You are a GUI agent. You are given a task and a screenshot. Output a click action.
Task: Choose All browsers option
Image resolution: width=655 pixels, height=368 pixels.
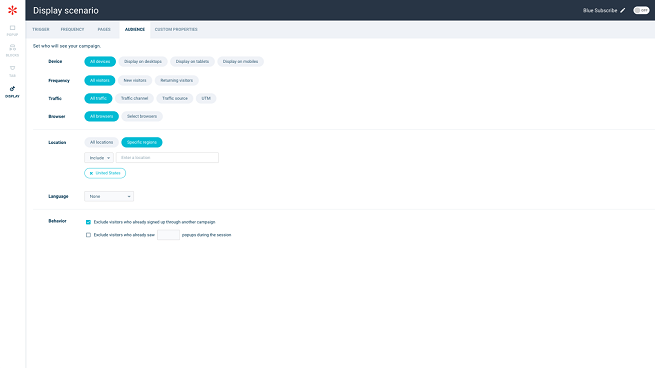(x=102, y=116)
